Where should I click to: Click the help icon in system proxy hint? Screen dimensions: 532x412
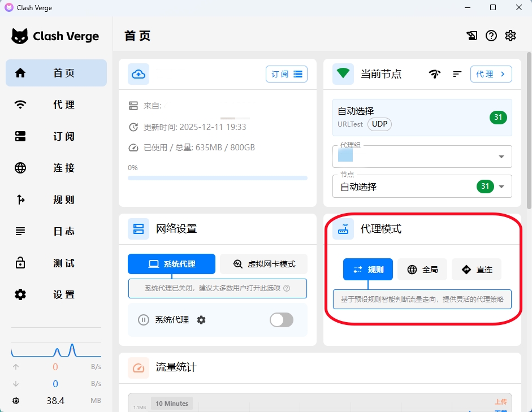(287, 288)
